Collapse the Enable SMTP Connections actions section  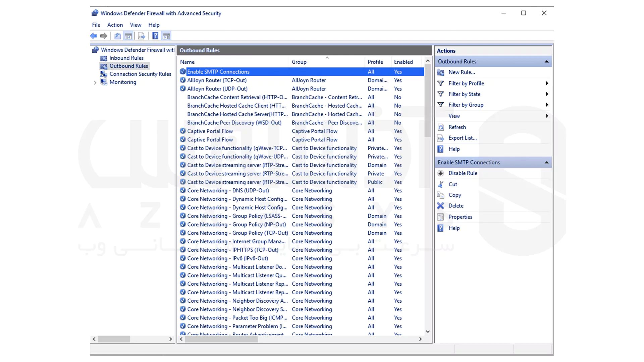coord(546,163)
